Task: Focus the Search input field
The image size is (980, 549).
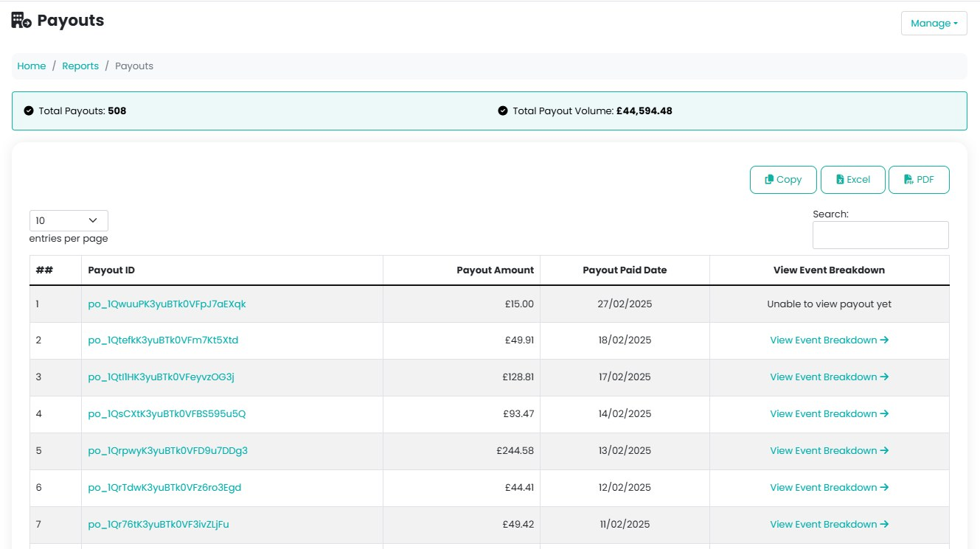Action: [880, 235]
